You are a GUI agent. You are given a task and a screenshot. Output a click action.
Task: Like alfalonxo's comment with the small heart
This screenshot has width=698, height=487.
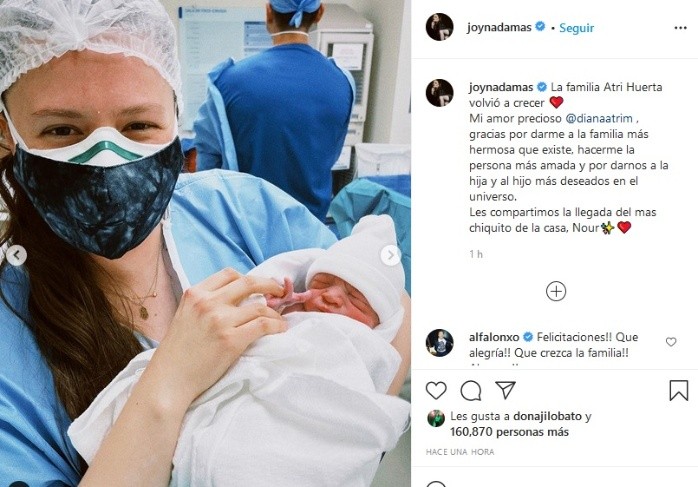coord(671,342)
